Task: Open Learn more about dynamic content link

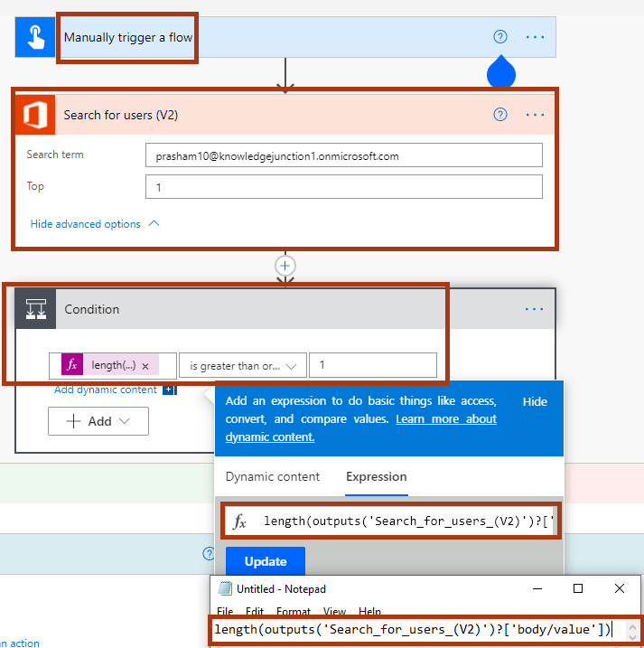Action: click(361, 427)
